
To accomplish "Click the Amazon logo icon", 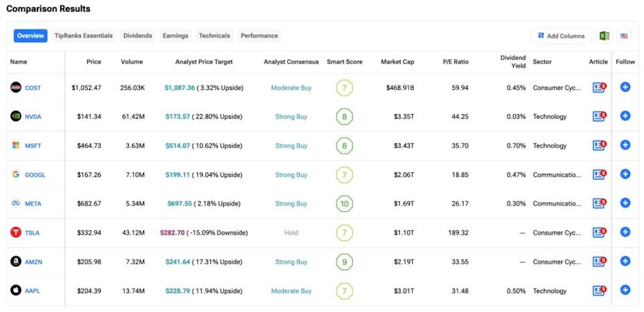I will pos(15,262).
